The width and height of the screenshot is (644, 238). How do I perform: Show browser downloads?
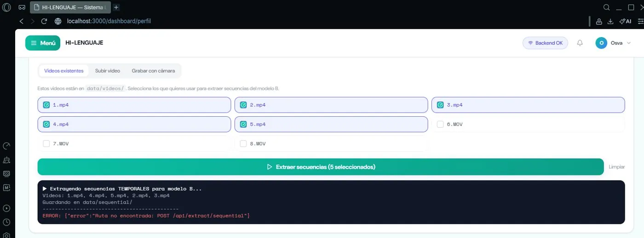[610, 21]
